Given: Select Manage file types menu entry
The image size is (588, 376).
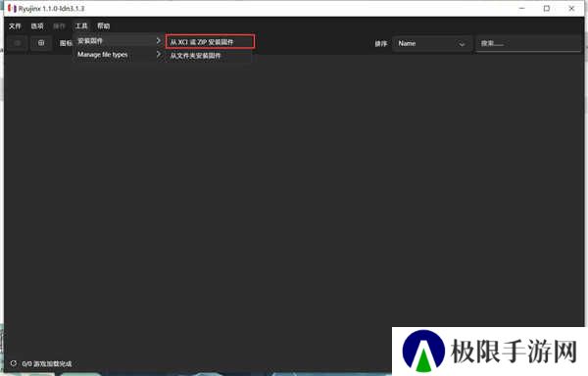Looking at the screenshot, I should coord(119,55).
